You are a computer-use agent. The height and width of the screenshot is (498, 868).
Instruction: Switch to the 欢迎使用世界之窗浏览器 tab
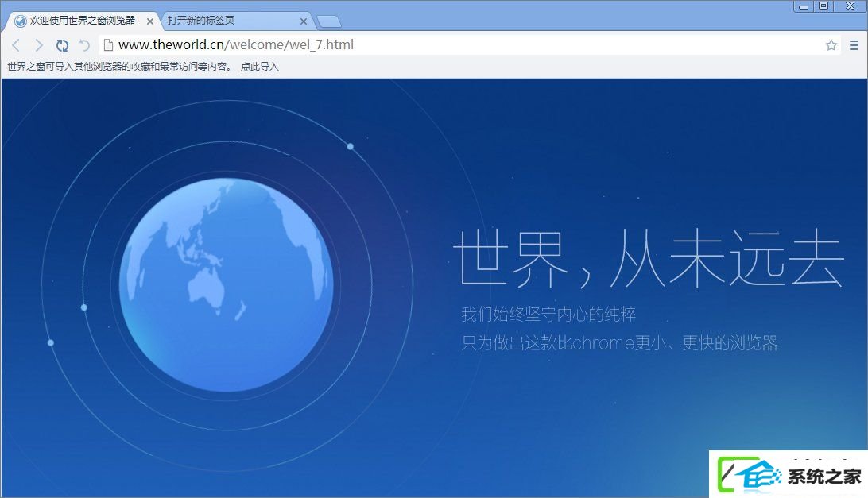(x=83, y=21)
